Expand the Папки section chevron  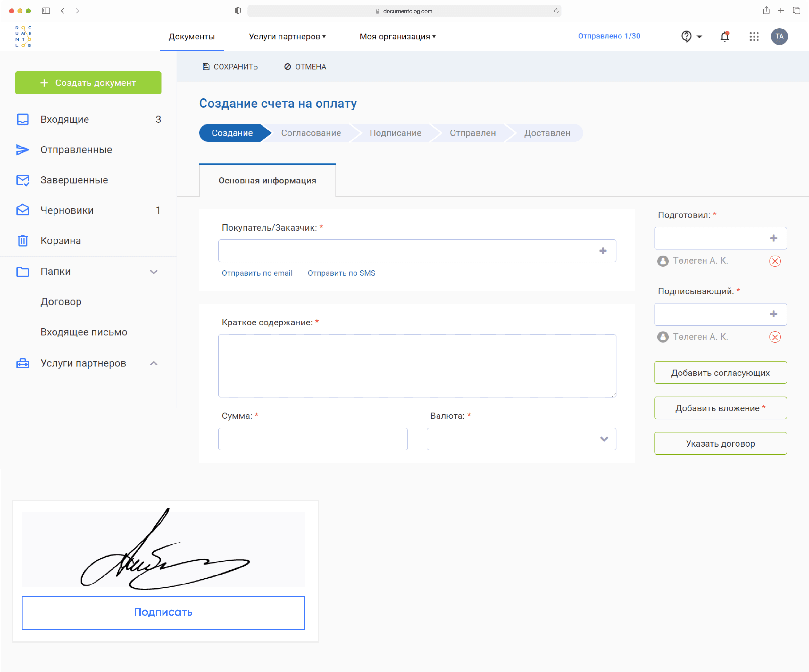(154, 272)
